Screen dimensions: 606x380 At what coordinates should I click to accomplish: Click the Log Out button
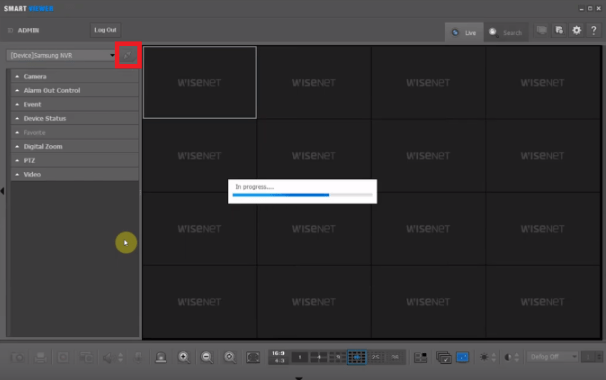pos(105,30)
